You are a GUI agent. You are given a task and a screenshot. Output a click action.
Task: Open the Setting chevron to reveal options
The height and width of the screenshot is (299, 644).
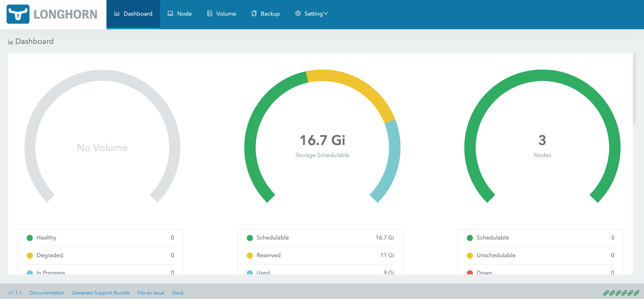click(326, 13)
